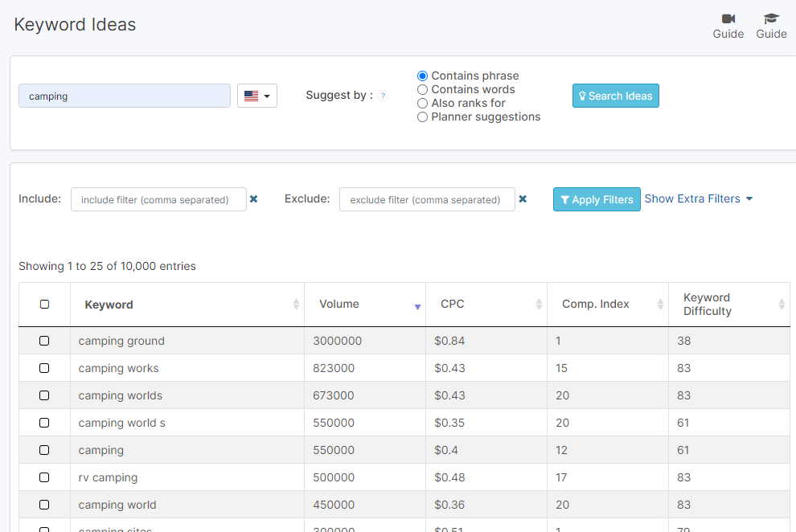Sort by Keyword Difficulty column arrows
796x532 pixels.
(x=782, y=305)
